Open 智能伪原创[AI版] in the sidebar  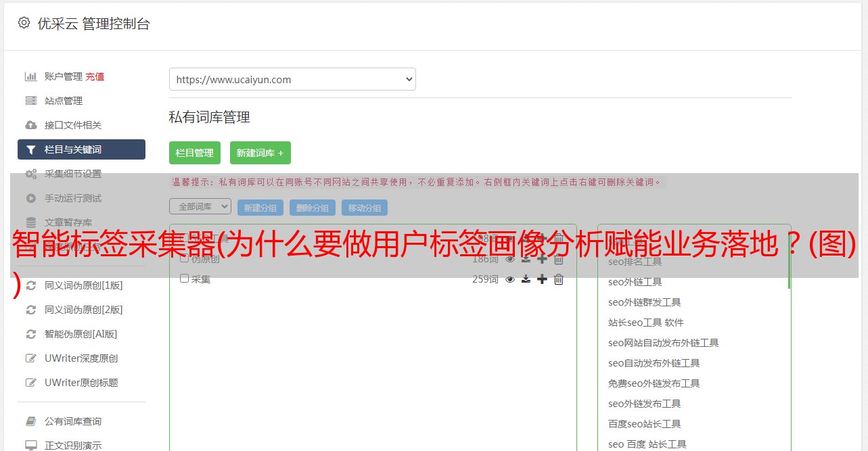81,334
